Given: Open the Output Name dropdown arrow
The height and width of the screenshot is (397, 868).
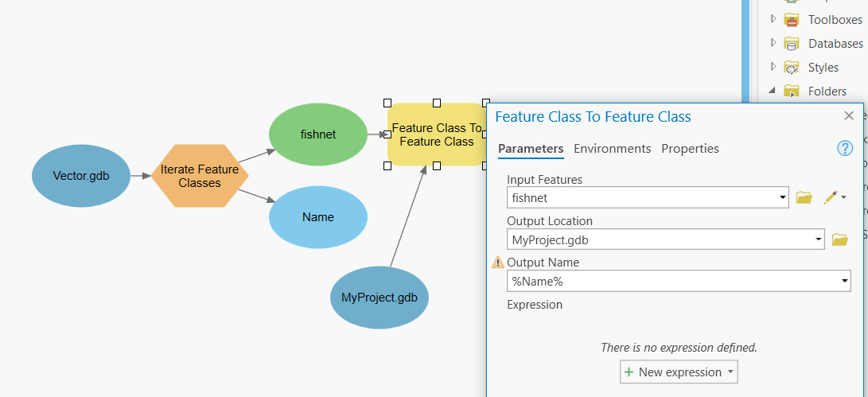Looking at the screenshot, I should (x=845, y=281).
